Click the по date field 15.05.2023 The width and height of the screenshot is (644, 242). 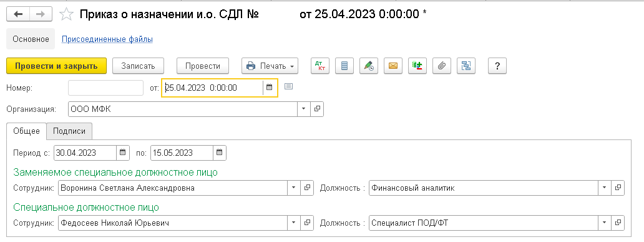182,153
